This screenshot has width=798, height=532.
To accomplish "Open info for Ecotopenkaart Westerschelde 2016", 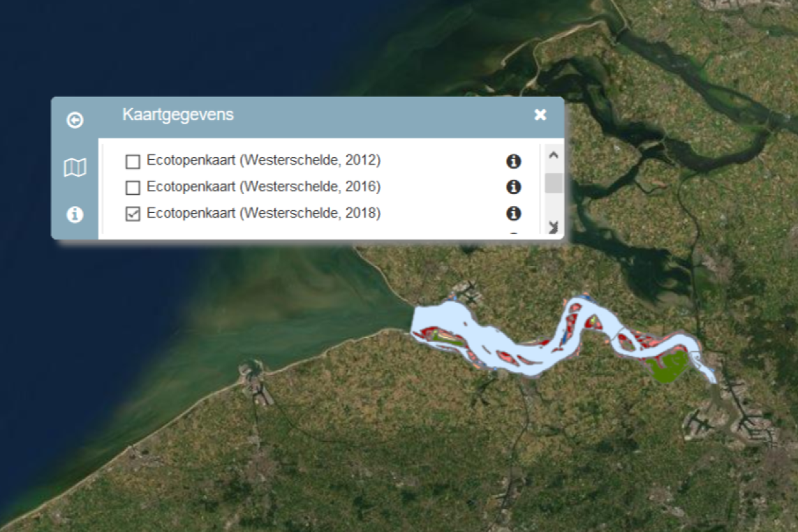I will click(x=515, y=187).
